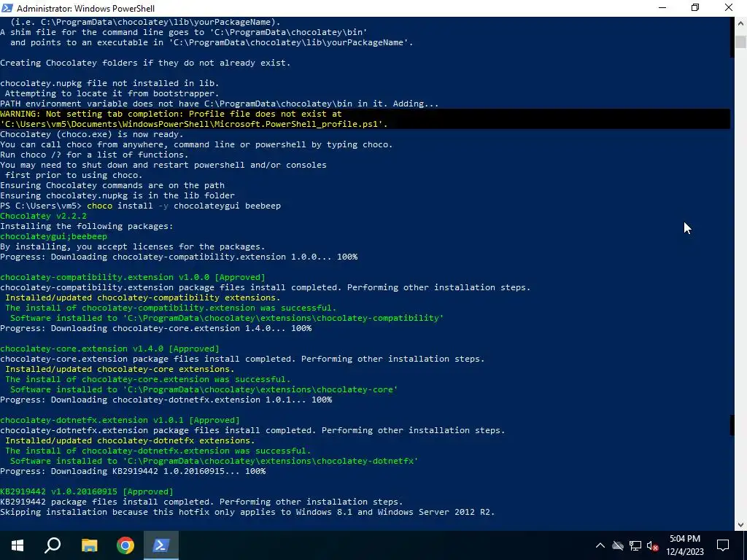Open the 5:04 PM clock calendar
This screenshot has width=747, height=560.
(x=685, y=545)
